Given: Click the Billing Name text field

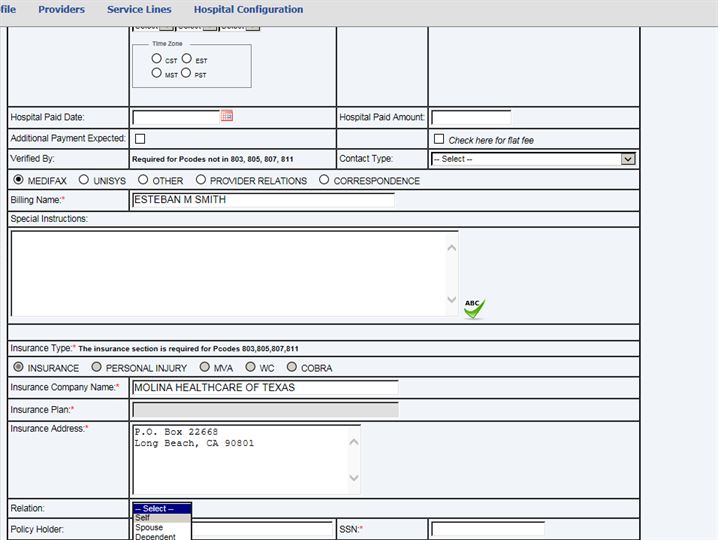Looking at the screenshot, I should pos(262,200).
